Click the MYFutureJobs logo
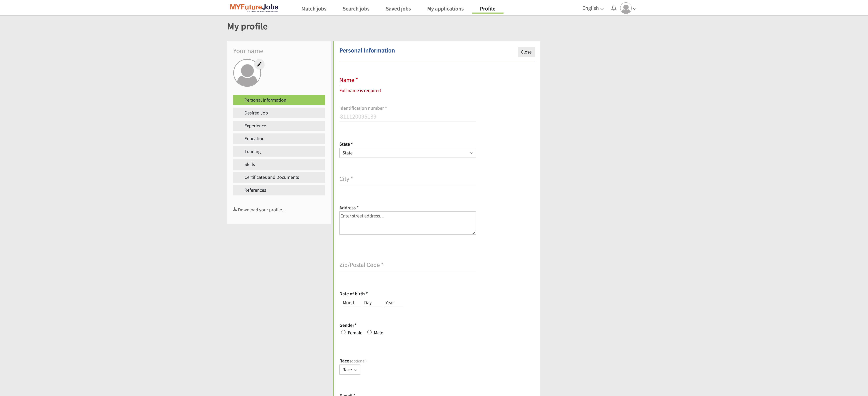 [x=254, y=8]
